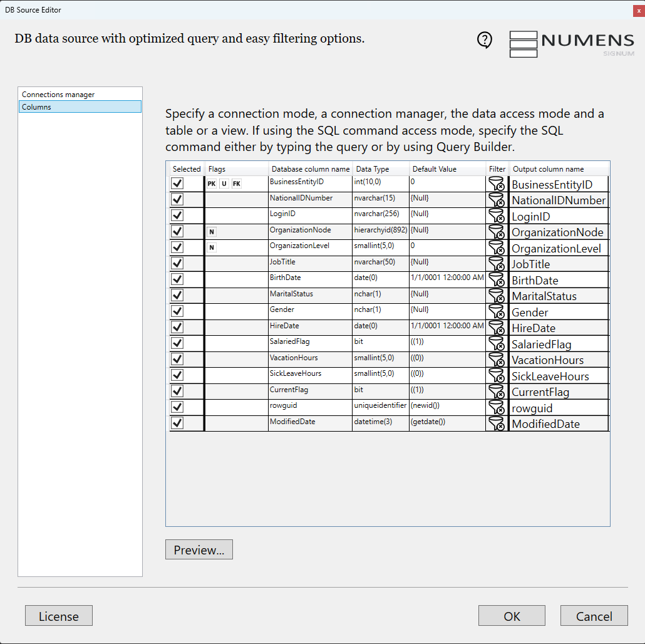Click the filter icon for ModifiedDate
645x644 pixels.
[496, 423]
